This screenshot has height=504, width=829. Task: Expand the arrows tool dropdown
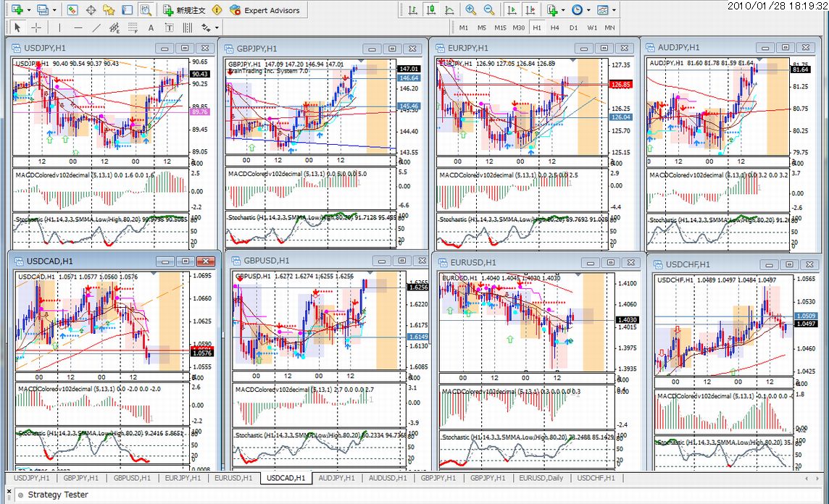(x=217, y=28)
